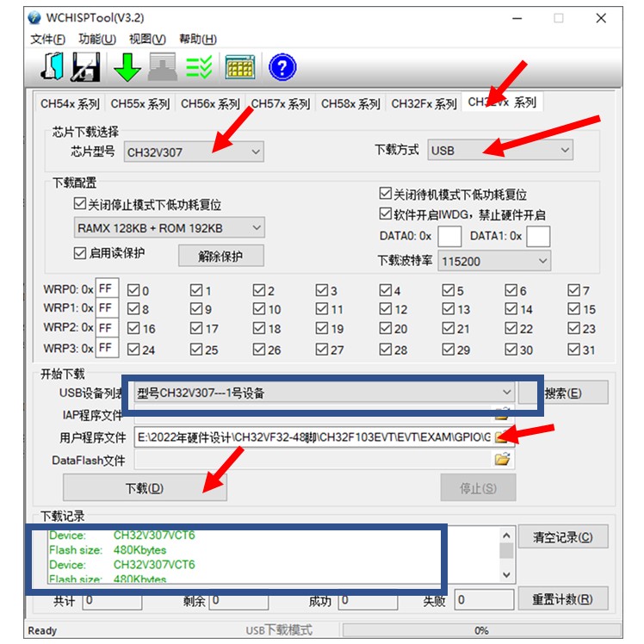
Task: Open the 视图(V) menu
Action: pos(147,40)
